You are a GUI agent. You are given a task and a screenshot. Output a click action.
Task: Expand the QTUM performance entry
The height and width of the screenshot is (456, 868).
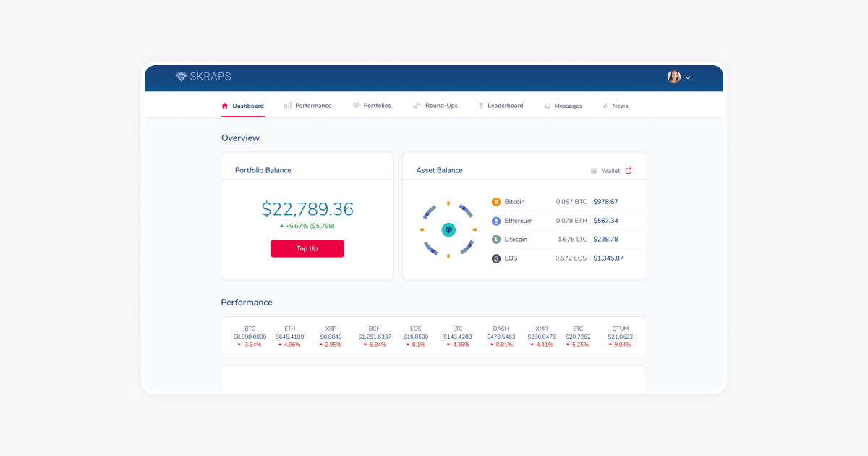click(x=620, y=336)
